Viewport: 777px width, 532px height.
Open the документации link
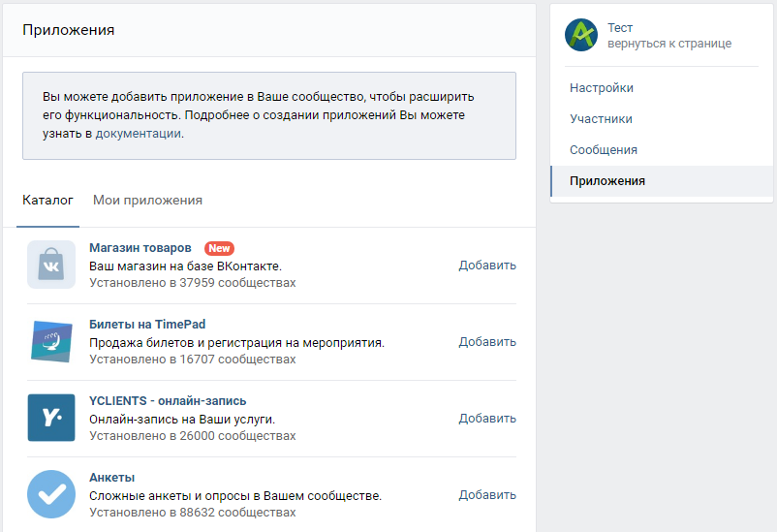(139, 134)
